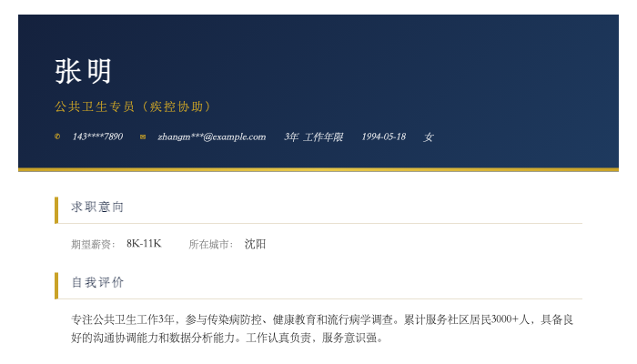The image size is (637, 364).
Task: Click the label 所在城市：
Action: [x=211, y=244]
